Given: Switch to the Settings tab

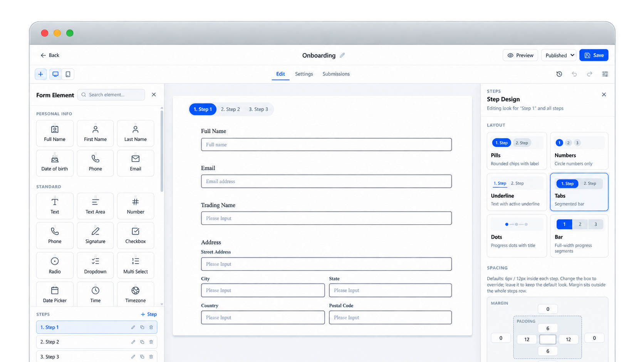Looking at the screenshot, I should tap(304, 74).
